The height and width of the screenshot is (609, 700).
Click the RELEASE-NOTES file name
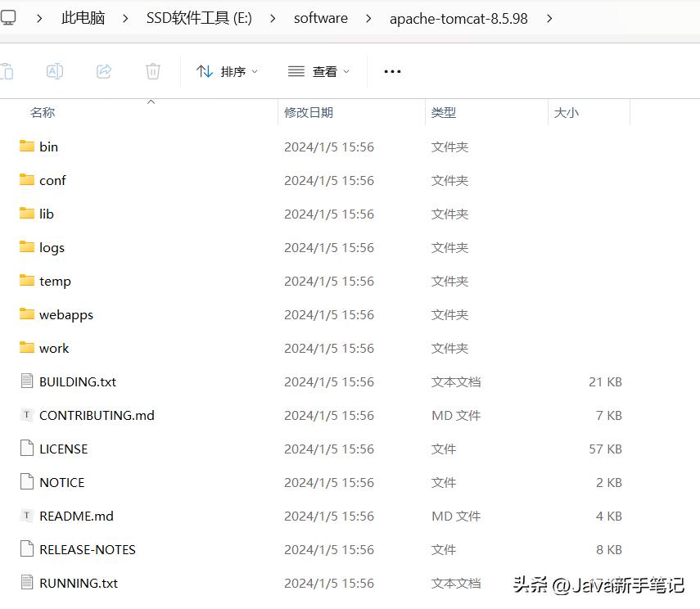(x=88, y=549)
